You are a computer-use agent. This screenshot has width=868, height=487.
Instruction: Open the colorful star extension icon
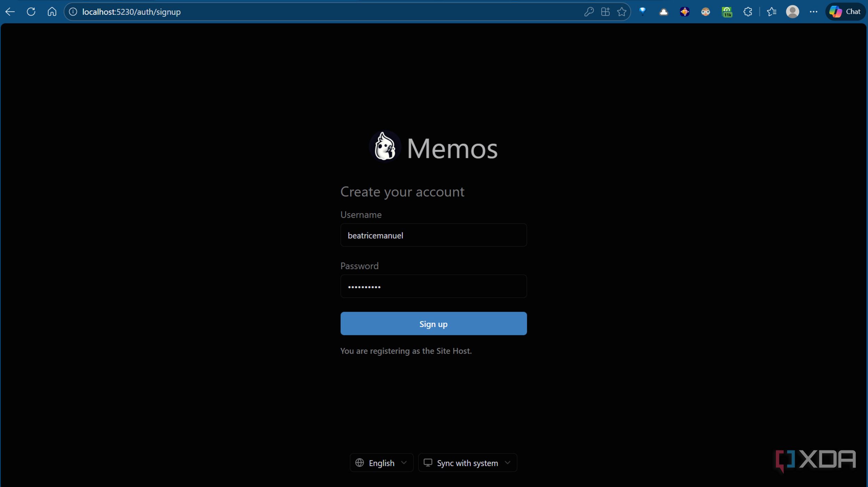pos(684,12)
